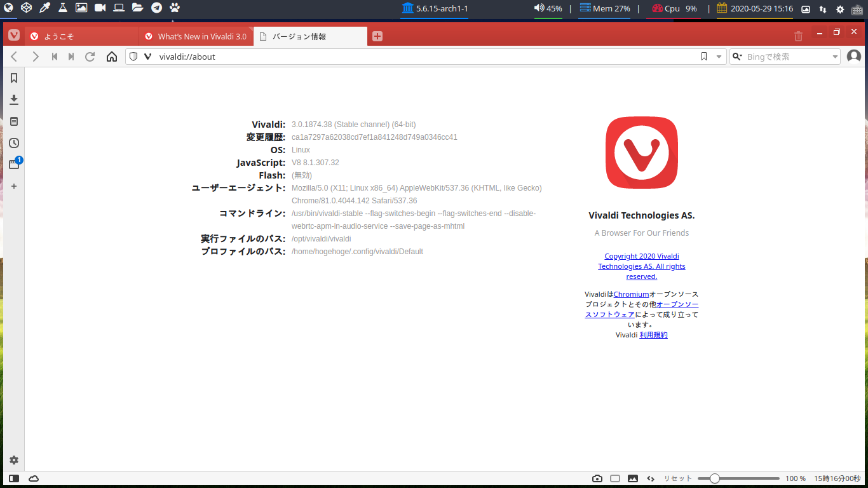Open the Downloads side panel
This screenshot has width=868, height=488.
pyautogui.click(x=13, y=100)
